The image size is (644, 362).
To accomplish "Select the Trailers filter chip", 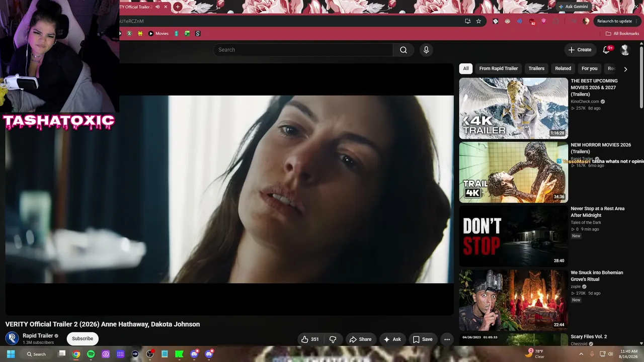I will 536,68.
